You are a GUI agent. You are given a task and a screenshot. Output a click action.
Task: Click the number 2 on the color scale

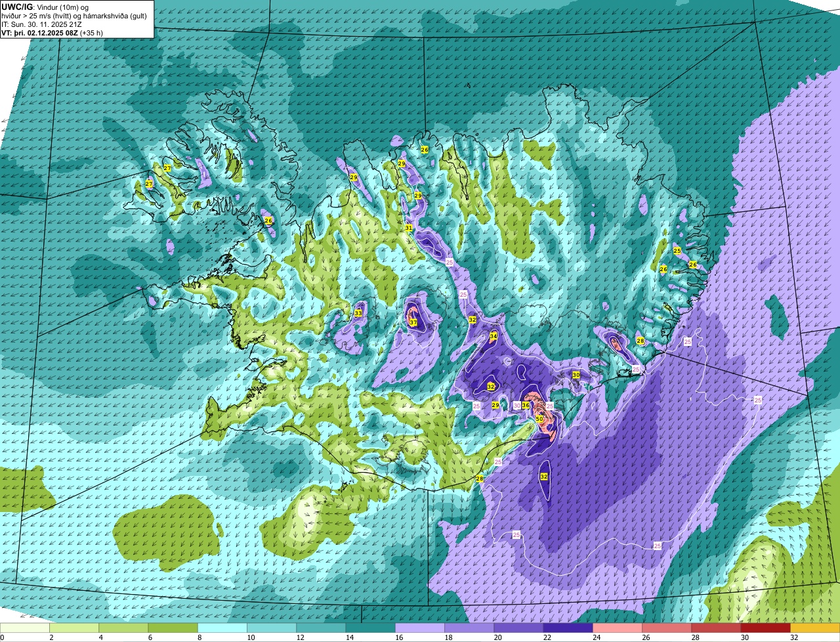(51, 637)
